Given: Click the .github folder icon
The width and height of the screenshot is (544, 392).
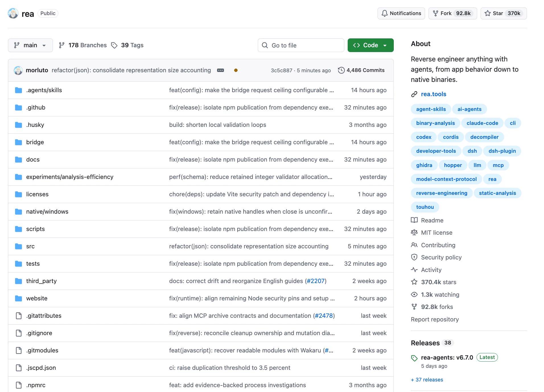Looking at the screenshot, I should (18, 108).
